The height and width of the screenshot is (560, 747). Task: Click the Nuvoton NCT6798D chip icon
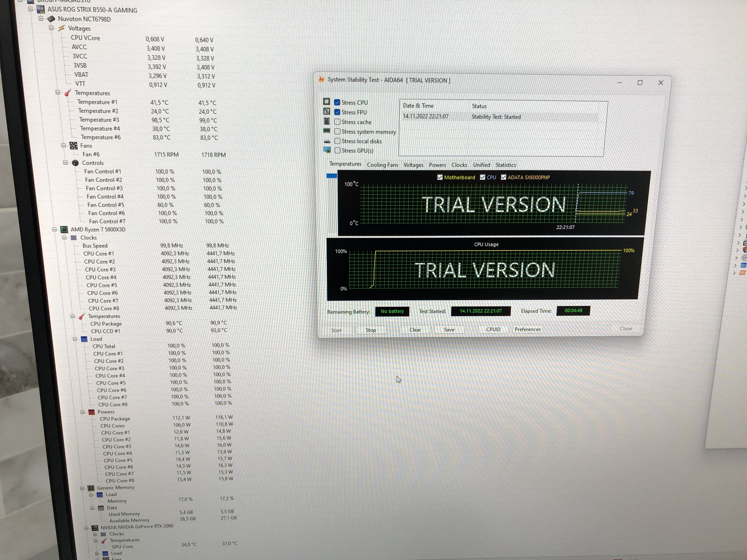point(51,19)
